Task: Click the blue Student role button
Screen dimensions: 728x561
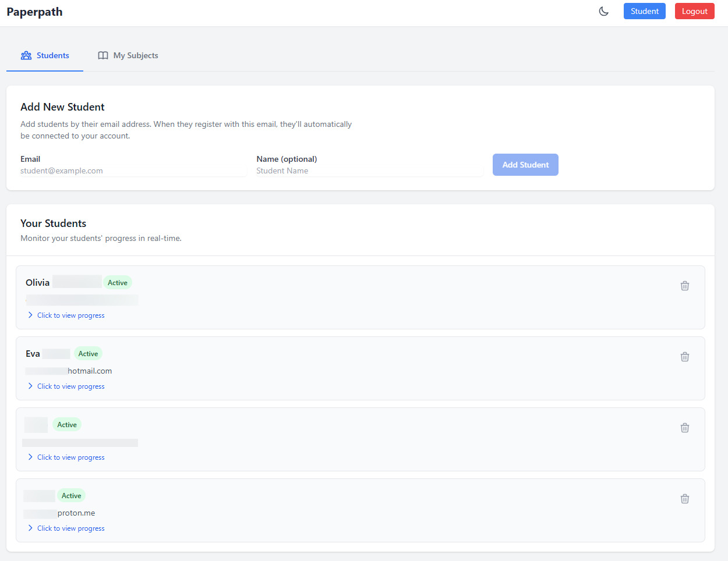Action: coord(644,11)
